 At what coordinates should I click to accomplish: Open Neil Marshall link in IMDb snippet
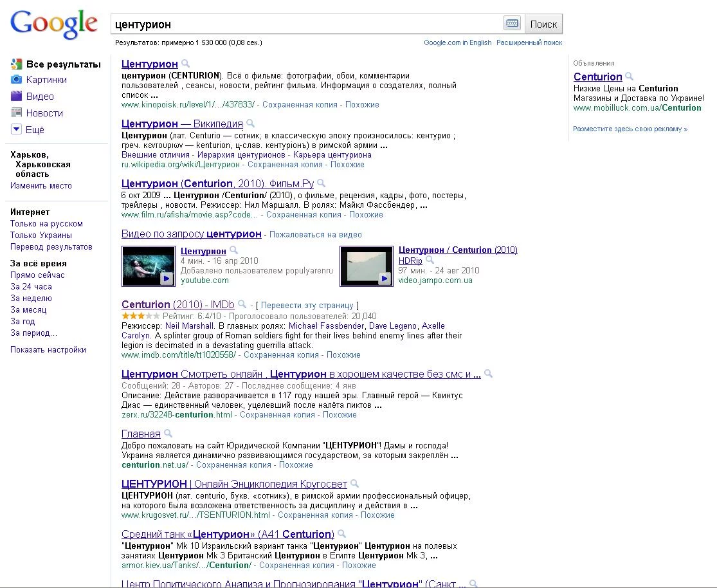coord(189,326)
